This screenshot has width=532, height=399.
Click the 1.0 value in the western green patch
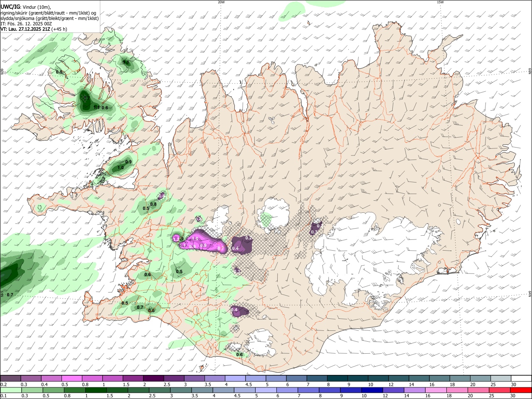tap(121, 167)
